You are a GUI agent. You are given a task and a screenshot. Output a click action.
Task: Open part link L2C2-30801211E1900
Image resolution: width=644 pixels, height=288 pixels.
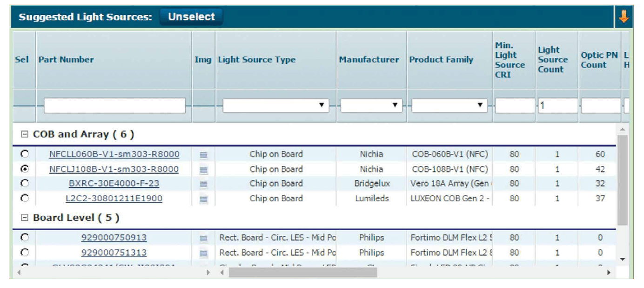pos(114,199)
